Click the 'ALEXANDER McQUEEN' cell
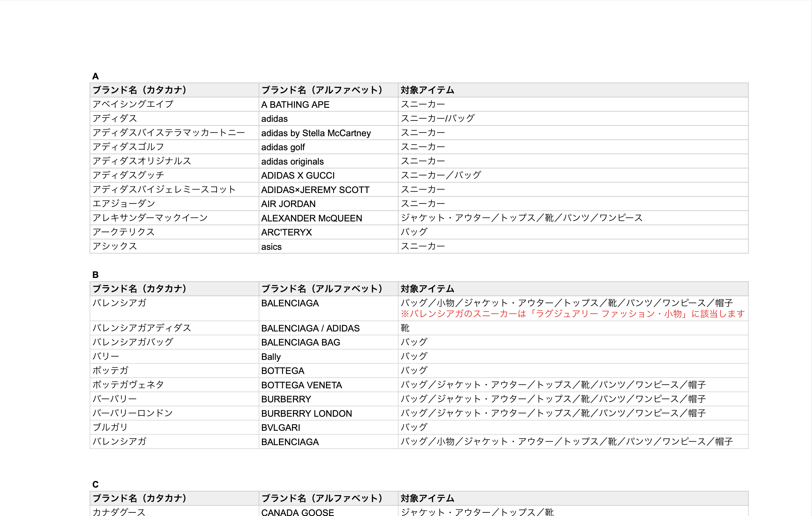812x516 pixels. click(x=328, y=218)
